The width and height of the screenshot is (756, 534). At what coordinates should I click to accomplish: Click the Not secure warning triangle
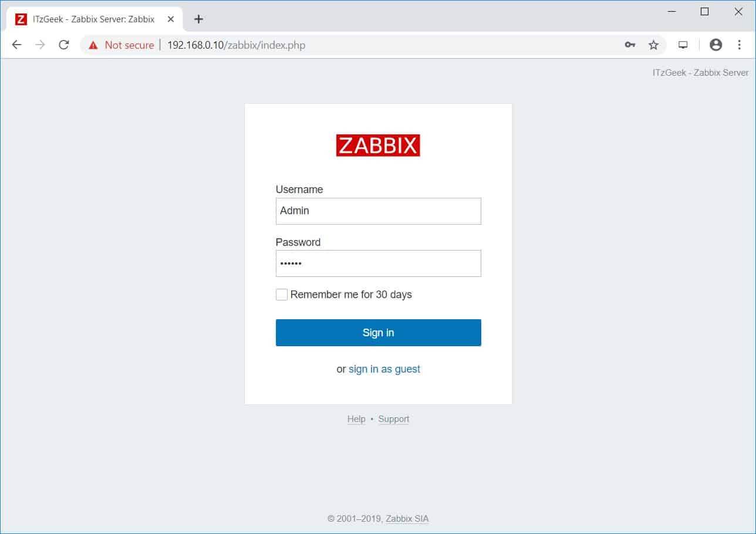click(x=93, y=45)
